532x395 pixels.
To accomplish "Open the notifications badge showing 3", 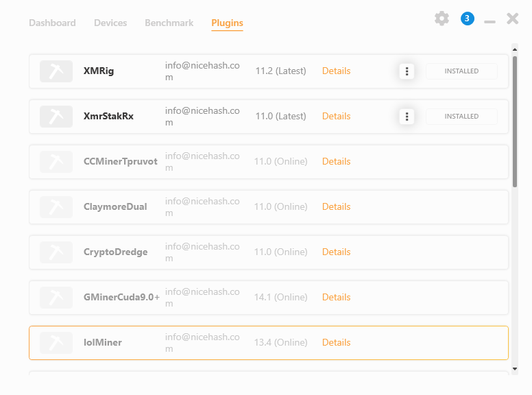I will pos(467,19).
